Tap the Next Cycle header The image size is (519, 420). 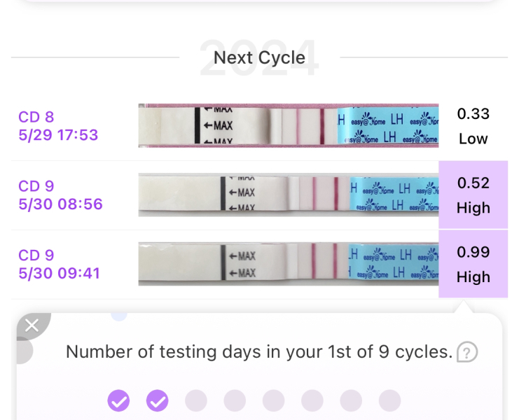259,57
